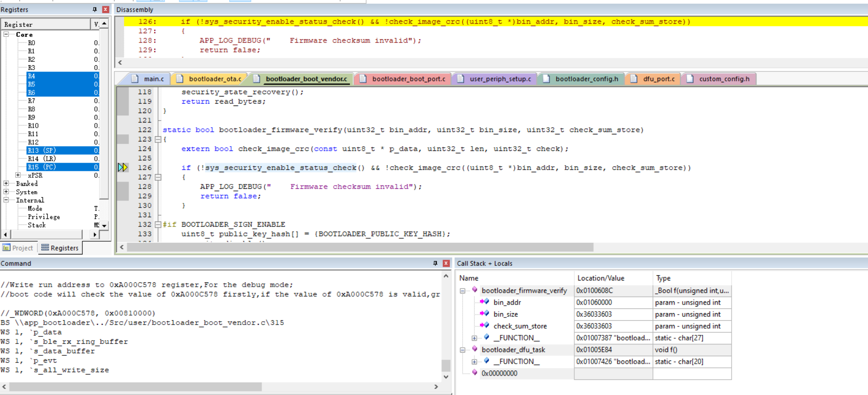Click the code editor horizontal scrollbar
868x395 pixels.
(x=359, y=247)
